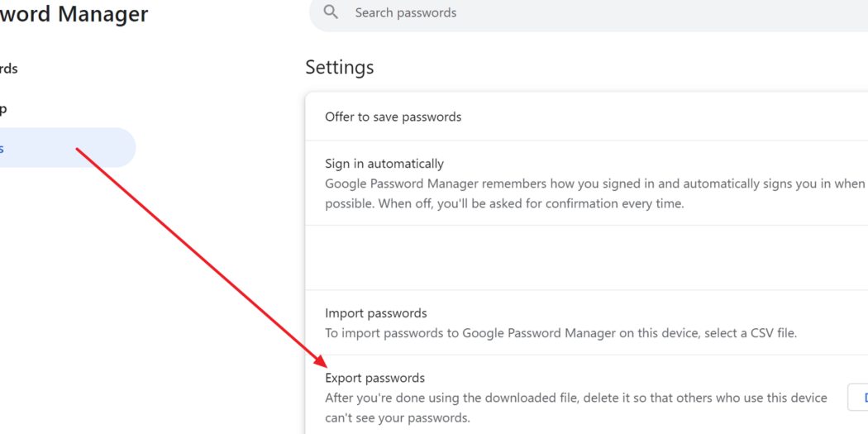Open the highlighted Settings sidebar tab
Screen dimensions: 868x434
point(66,148)
